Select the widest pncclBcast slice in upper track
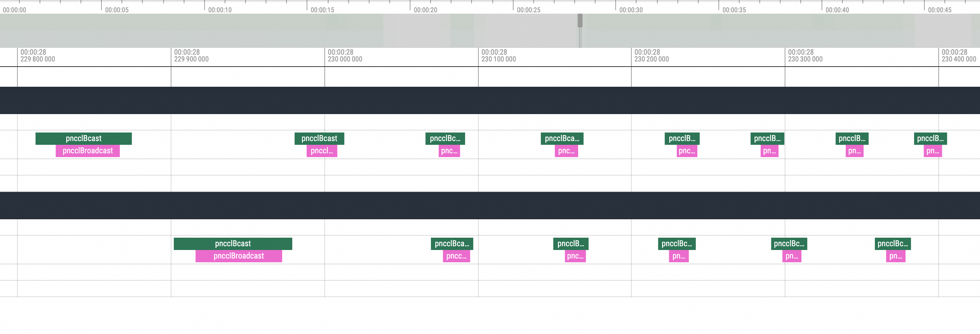Image resolution: width=980 pixels, height=334 pixels. point(83,138)
